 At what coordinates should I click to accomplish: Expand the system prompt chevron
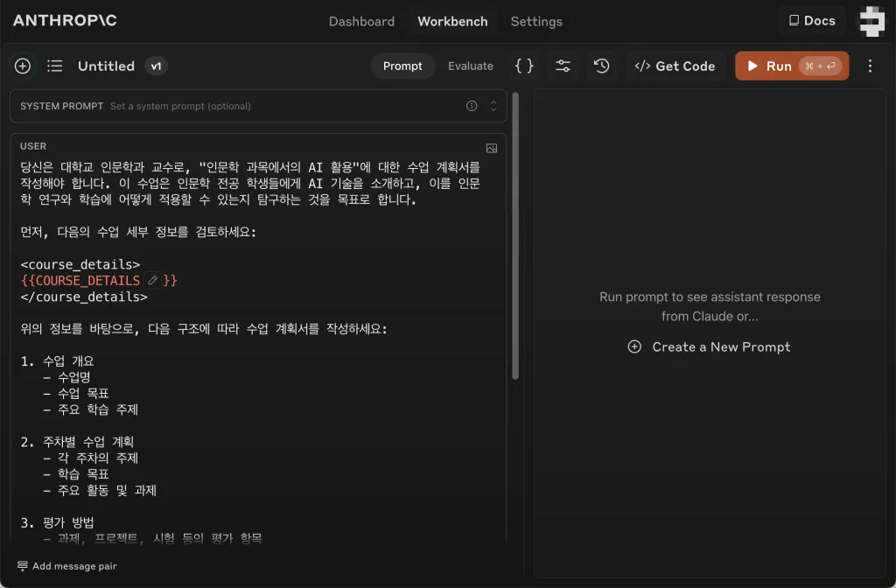[x=493, y=106]
